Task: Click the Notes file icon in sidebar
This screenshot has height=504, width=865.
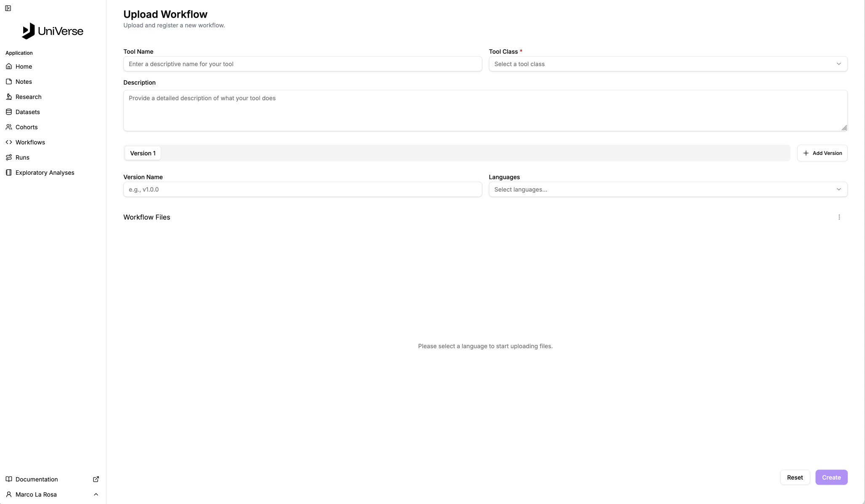Action: [9, 82]
